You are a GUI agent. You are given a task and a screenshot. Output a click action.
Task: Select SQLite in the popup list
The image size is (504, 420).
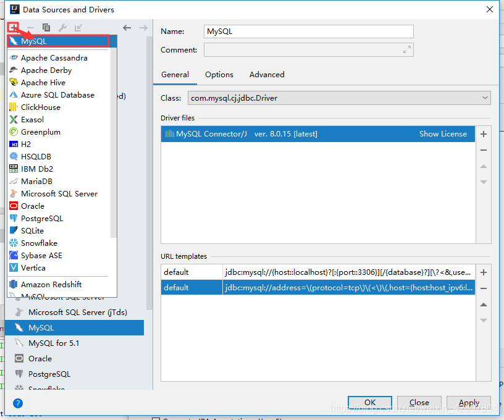pos(59,231)
